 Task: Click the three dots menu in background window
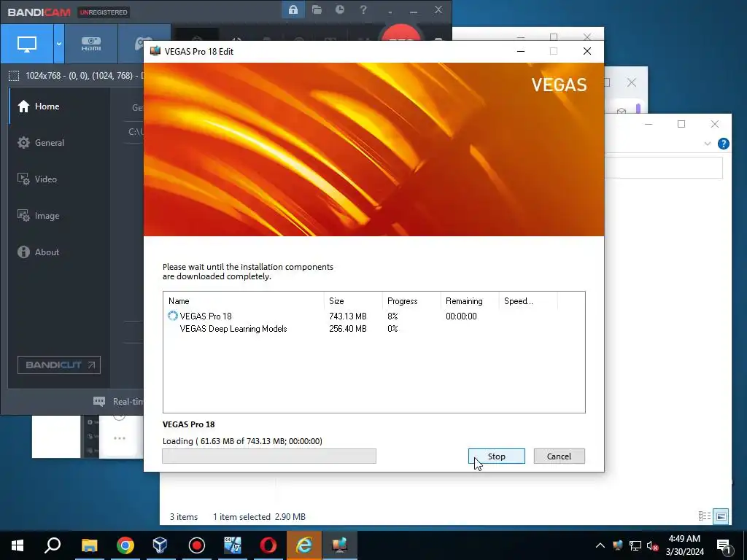pyautogui.click(x=120, y=438)
